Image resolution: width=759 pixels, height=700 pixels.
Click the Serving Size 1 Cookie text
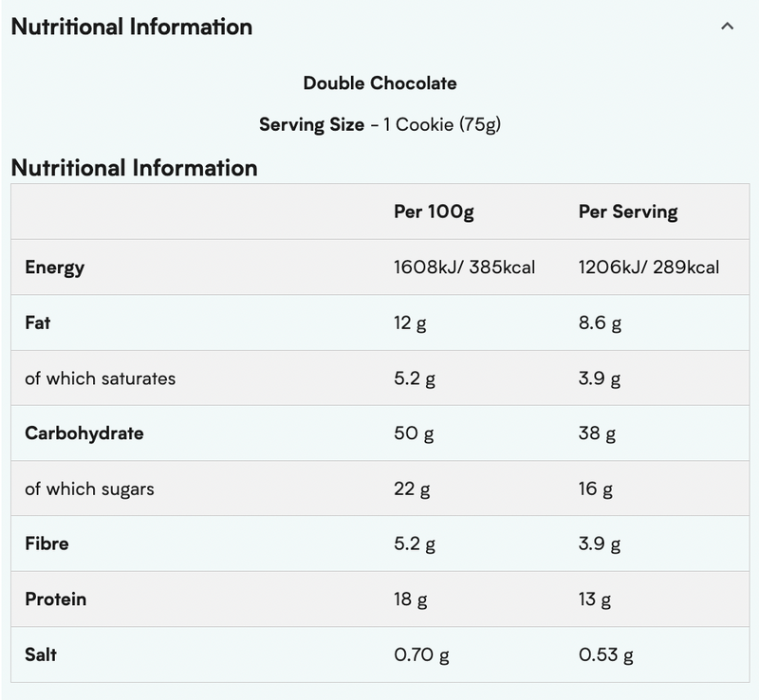tap(379, 124)
